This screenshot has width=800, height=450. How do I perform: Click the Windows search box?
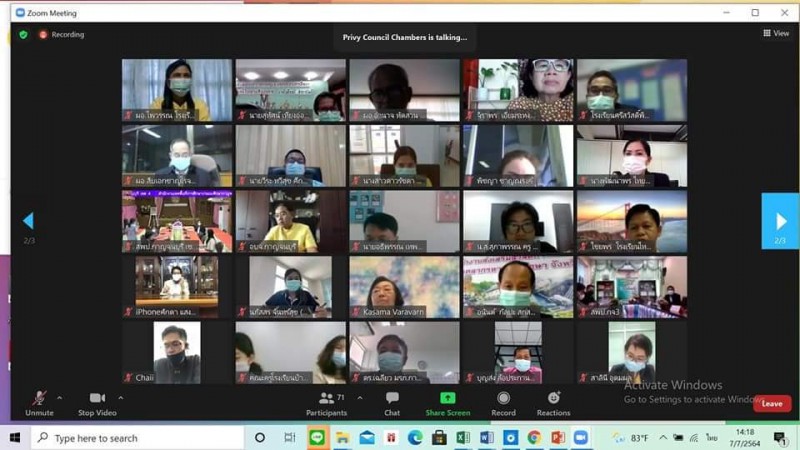click(140, 438)
